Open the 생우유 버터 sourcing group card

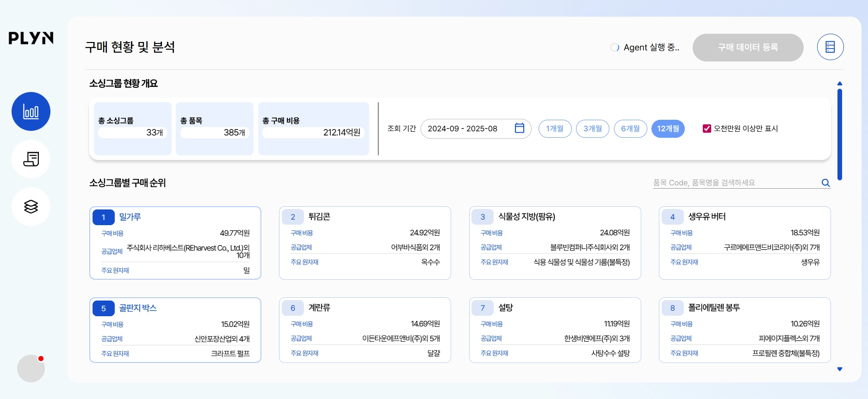(x=744, y=243)
